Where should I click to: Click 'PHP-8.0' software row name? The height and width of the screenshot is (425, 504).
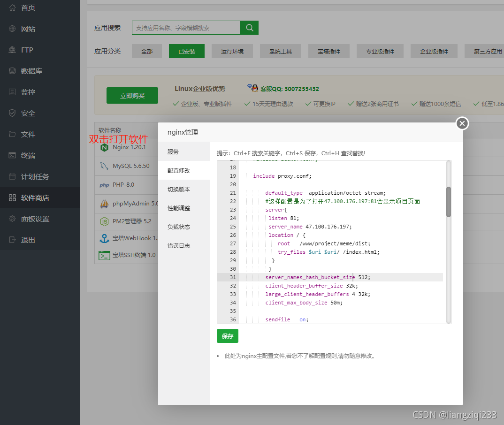pyautogui.click(x=123, y=185)
